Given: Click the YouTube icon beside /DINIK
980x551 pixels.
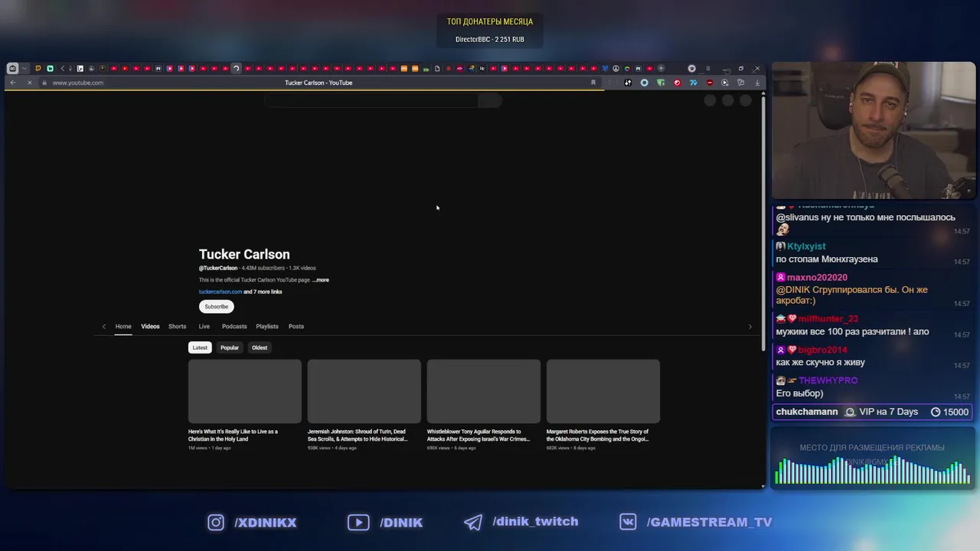Looking at the screenshot, I should pos(358,522).
